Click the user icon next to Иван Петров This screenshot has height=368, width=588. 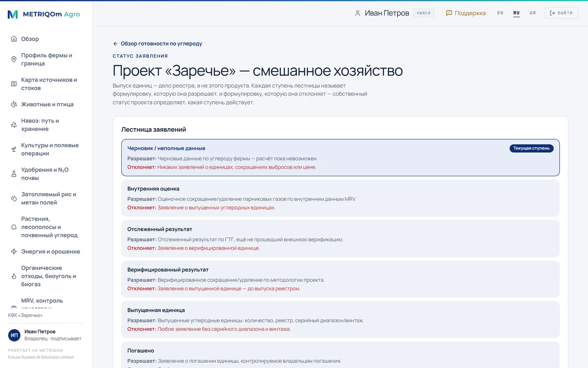click(358, 13)
